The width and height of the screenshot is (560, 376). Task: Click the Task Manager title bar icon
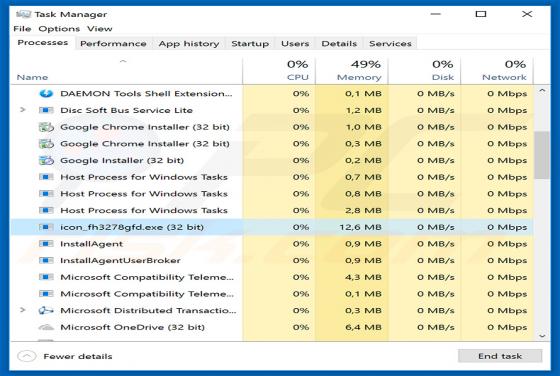coord(24,14)
